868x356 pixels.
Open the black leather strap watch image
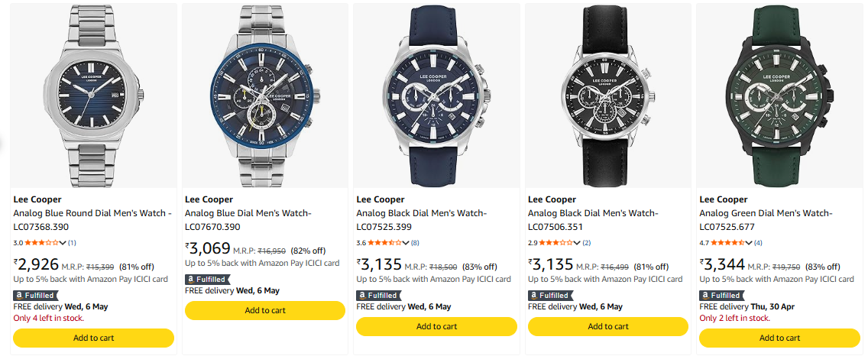coord(608,95)
